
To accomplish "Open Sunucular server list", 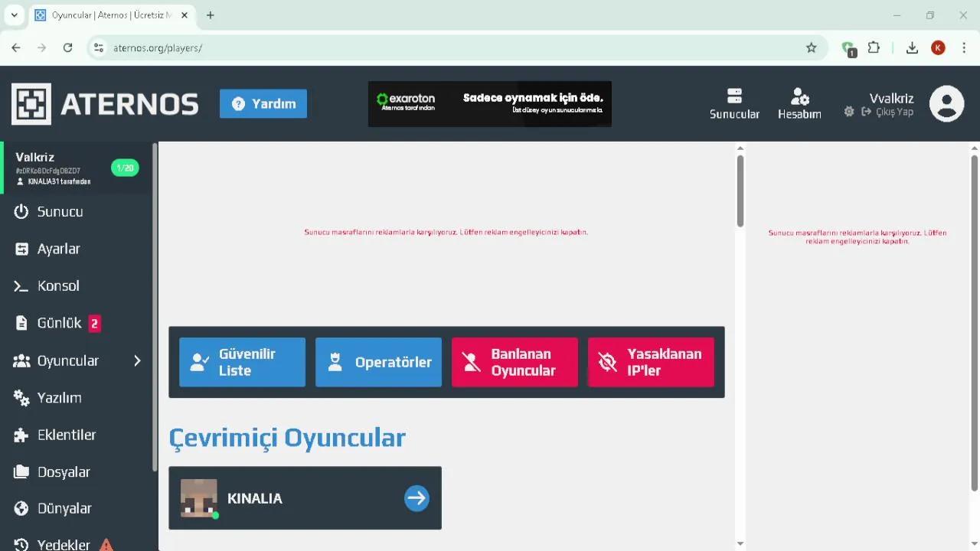I will 734,104.
